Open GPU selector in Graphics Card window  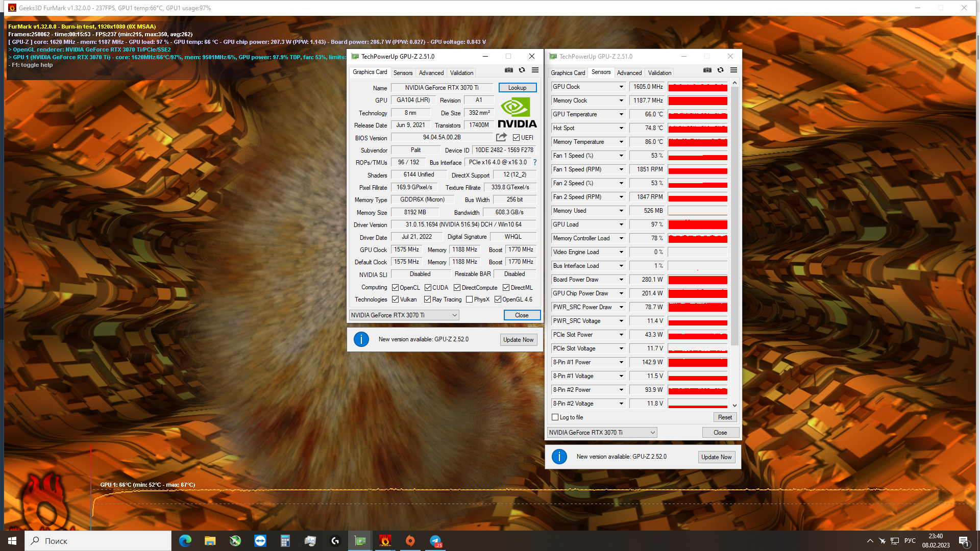click(x=404, y=315)
